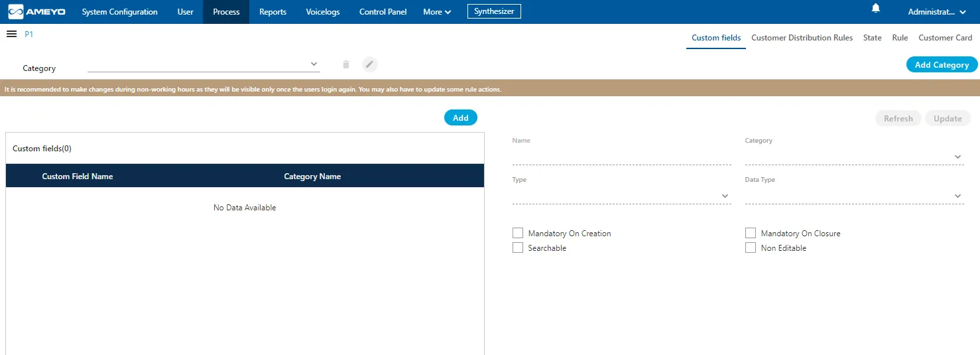Switch to the Custom fields tab
The height and width of the screenshot is (355, 980).
[x=716, y=38]
